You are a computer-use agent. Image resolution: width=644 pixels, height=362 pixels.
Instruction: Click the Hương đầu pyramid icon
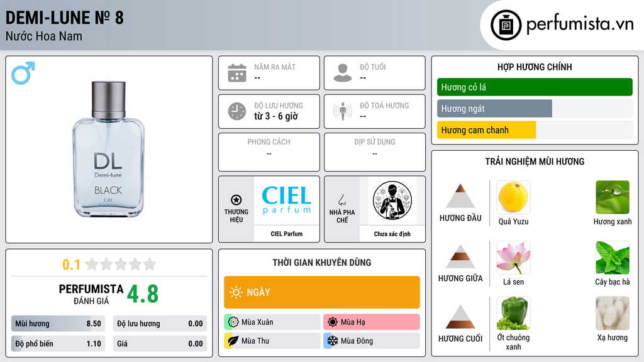(x=460, y=196)
